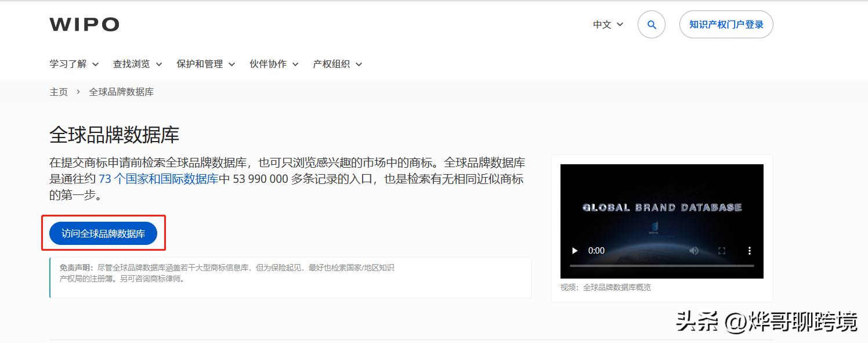Viewport: 868px width, 343px height.
Task: Expand the 产权组织 menu
Action: (x=338, y=64)
